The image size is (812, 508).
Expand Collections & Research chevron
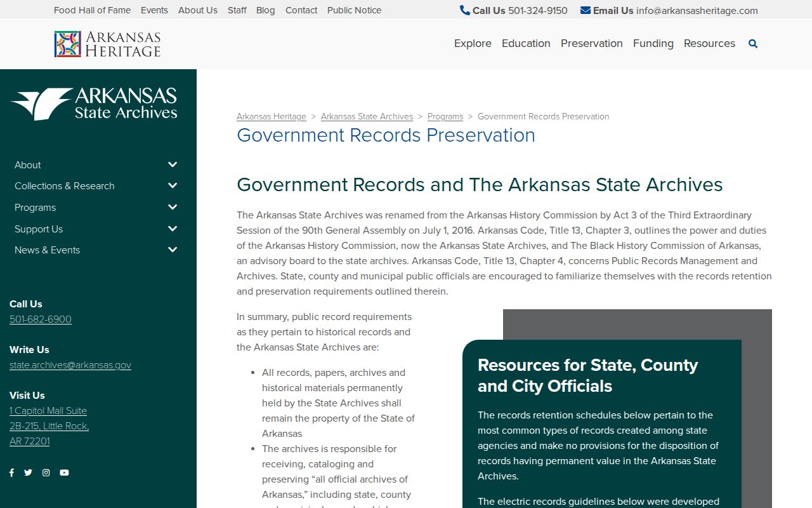point(173,185)
